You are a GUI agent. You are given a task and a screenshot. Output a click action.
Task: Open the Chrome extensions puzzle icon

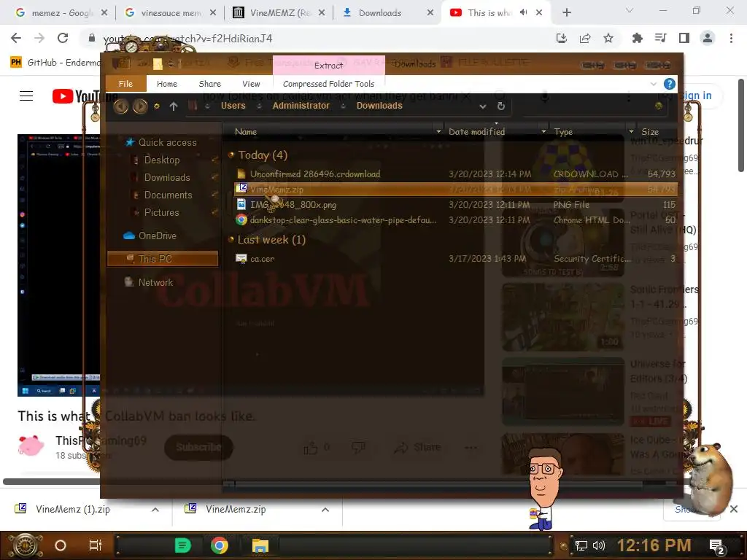(x=637, y=38)
